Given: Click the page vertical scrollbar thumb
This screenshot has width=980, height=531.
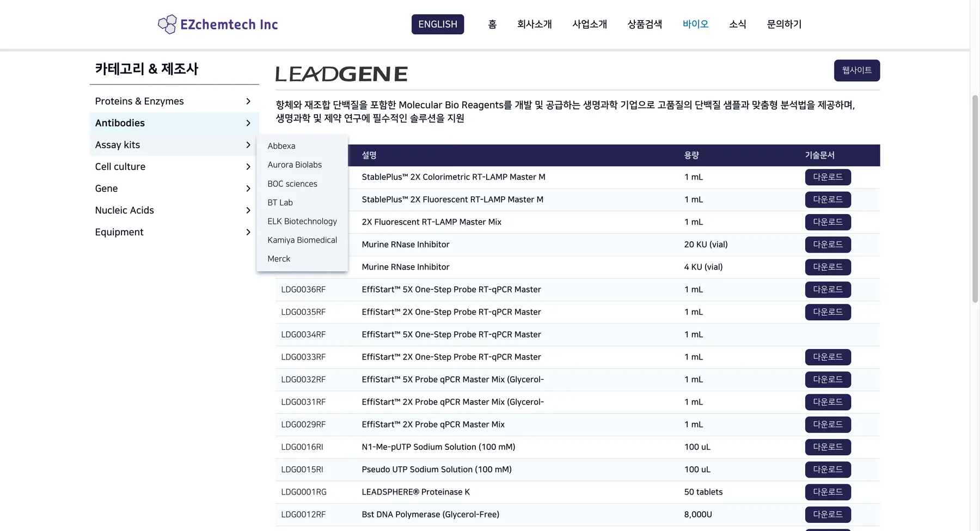Looking at the screenshot, I should click(x=975, y=199).
